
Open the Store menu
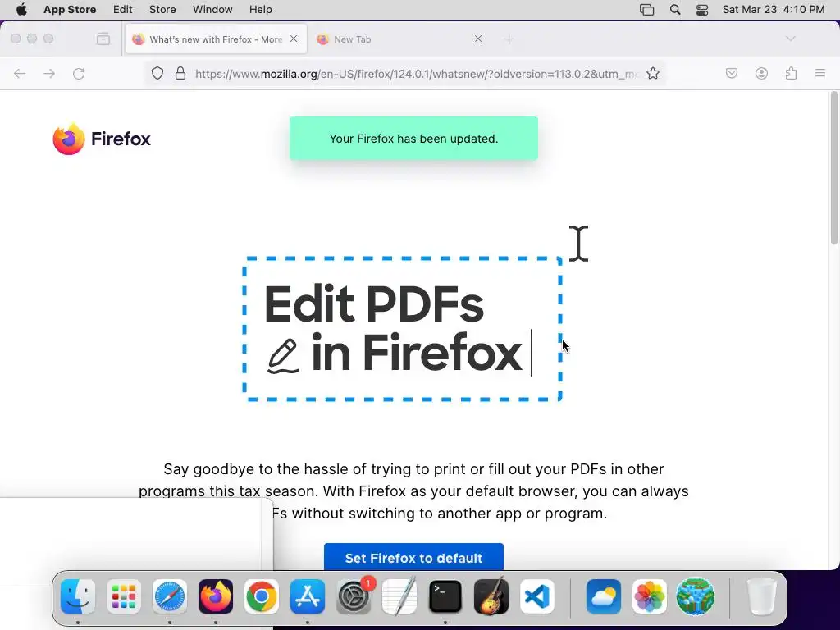point(162,10)
